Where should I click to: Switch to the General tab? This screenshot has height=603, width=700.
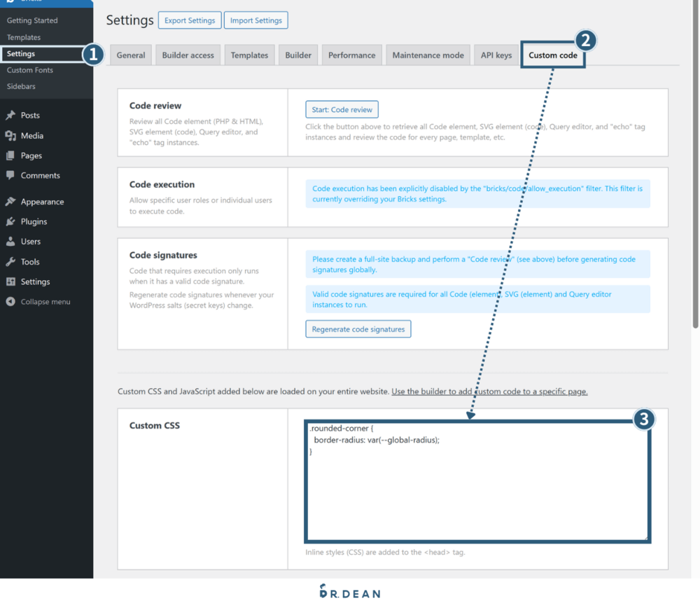coord(131,55)
